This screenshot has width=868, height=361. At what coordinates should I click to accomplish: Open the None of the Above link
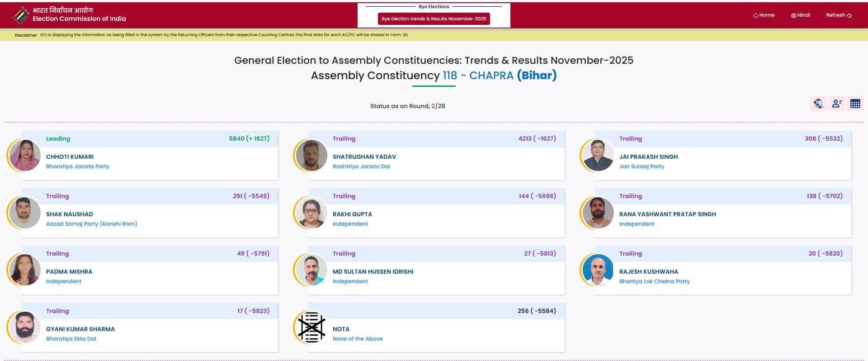click(x=358, y=338)
